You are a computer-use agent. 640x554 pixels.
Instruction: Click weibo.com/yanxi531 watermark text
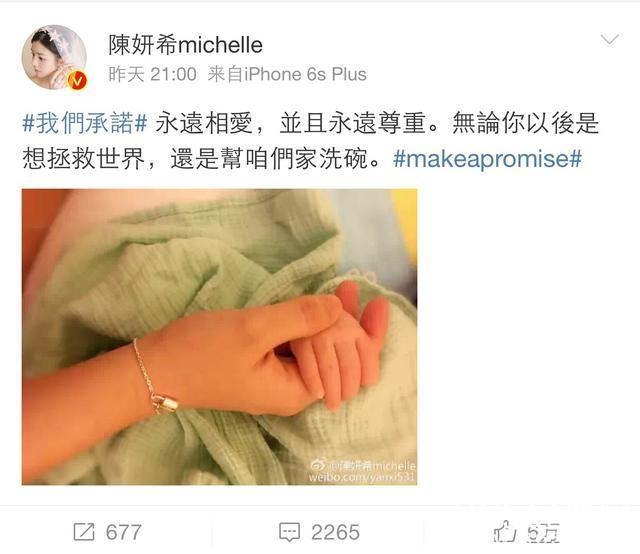coord(362,477)
